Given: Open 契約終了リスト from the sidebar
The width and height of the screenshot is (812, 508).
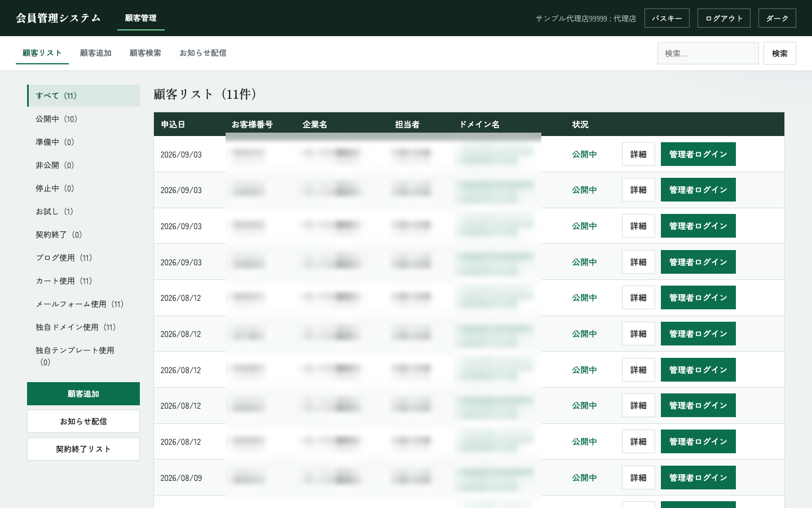Looking at the screenshot, I should click(83, 449).
